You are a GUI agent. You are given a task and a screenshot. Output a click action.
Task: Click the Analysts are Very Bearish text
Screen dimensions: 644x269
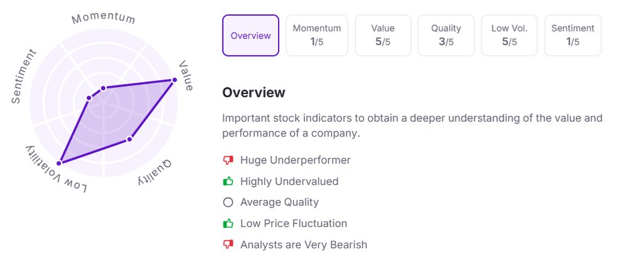click(x=303, y=244)
